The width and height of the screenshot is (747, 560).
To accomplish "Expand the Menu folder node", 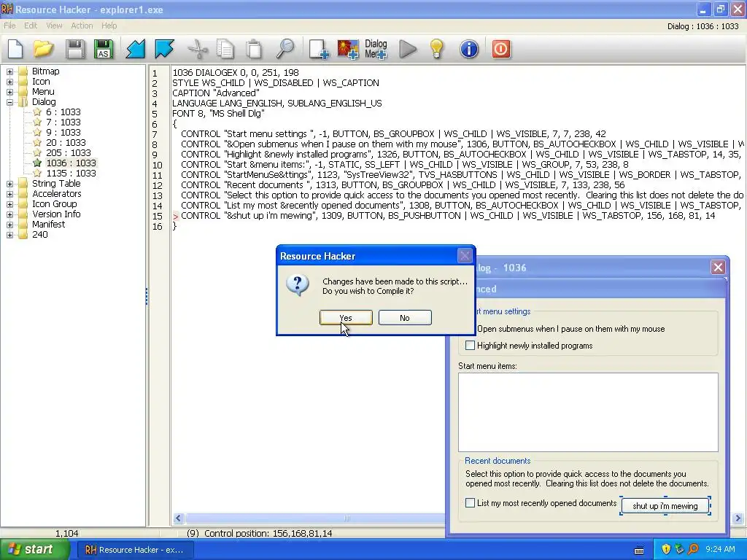I will pos(9,92).
